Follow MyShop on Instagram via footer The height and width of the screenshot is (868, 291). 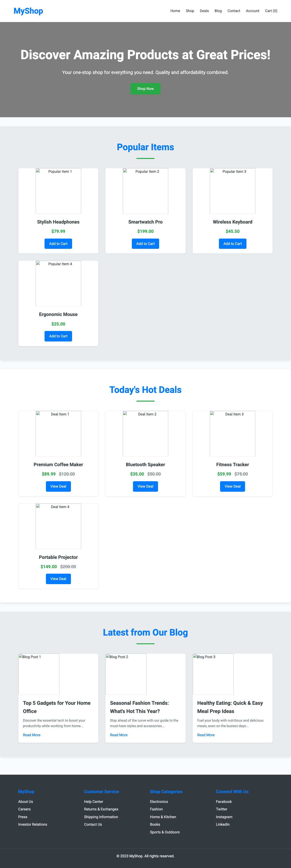click(x=224, y=817)
